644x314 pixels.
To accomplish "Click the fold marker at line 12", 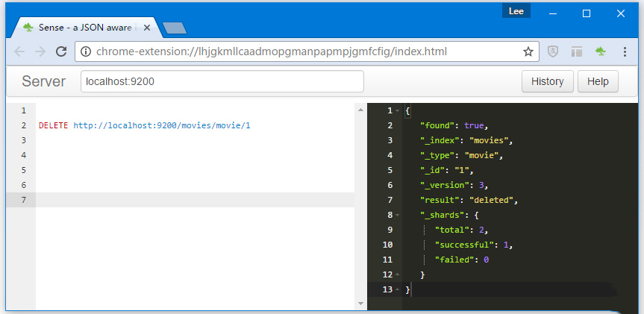I will (398, 275).
